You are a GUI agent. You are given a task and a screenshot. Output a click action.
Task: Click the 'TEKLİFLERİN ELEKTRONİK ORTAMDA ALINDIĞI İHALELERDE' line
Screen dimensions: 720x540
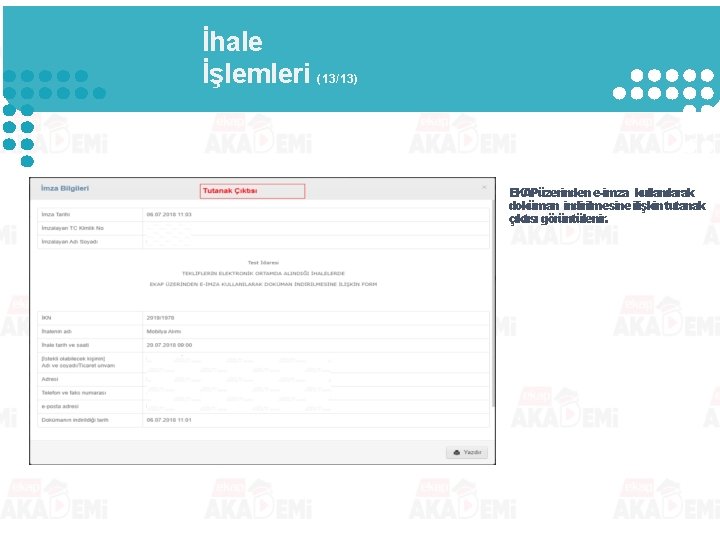point(263,273)
